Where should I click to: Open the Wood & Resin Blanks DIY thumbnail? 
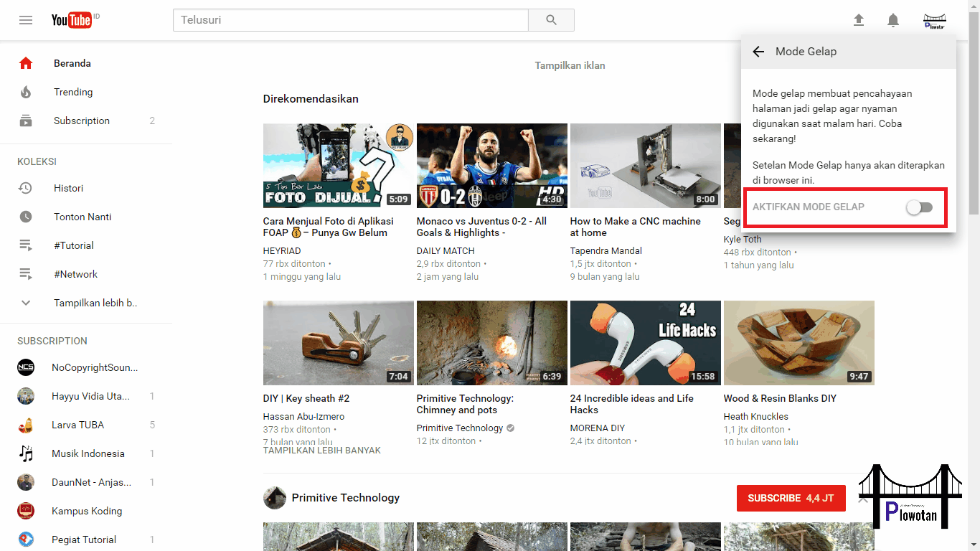pyautogui.click(x=798, y=343)
